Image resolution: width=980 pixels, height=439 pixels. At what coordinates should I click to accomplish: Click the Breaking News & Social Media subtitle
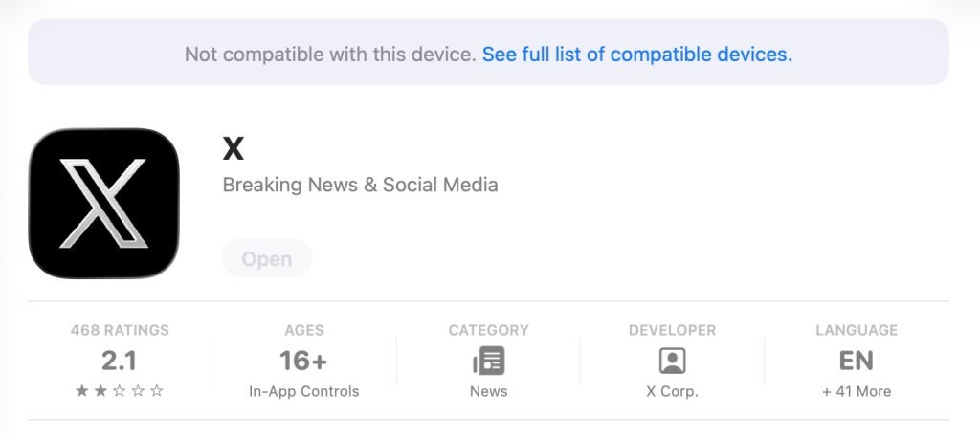tap(360, 185)
